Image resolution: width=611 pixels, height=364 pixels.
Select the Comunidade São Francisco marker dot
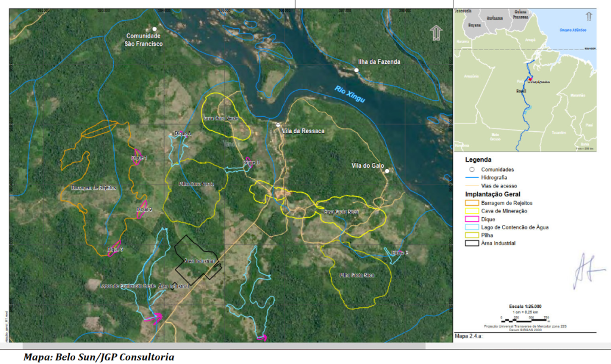click(155, 29)
